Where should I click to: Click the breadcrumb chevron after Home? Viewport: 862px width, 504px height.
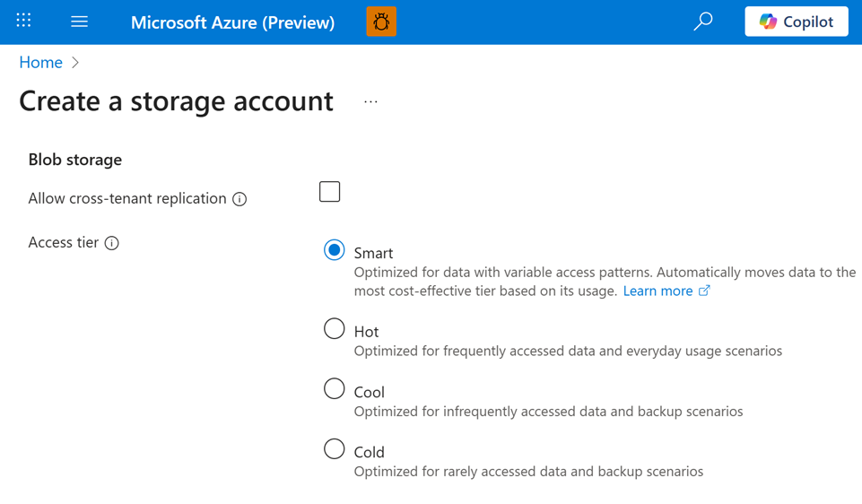click(x=75, y=63)
